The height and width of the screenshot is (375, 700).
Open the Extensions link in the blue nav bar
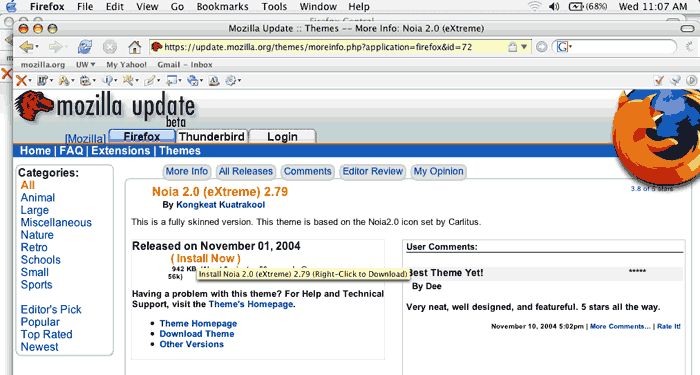[x=121, y=150]
